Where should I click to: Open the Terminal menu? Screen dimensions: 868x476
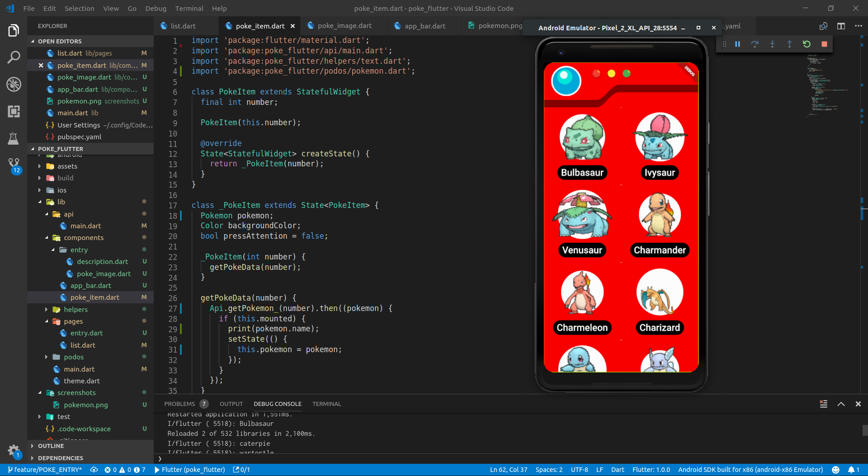pyautogui.click(x=189, y=8)
